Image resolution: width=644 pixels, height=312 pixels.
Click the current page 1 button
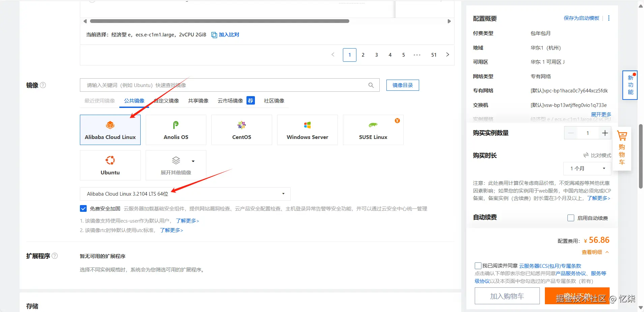[x=350, y=55]
